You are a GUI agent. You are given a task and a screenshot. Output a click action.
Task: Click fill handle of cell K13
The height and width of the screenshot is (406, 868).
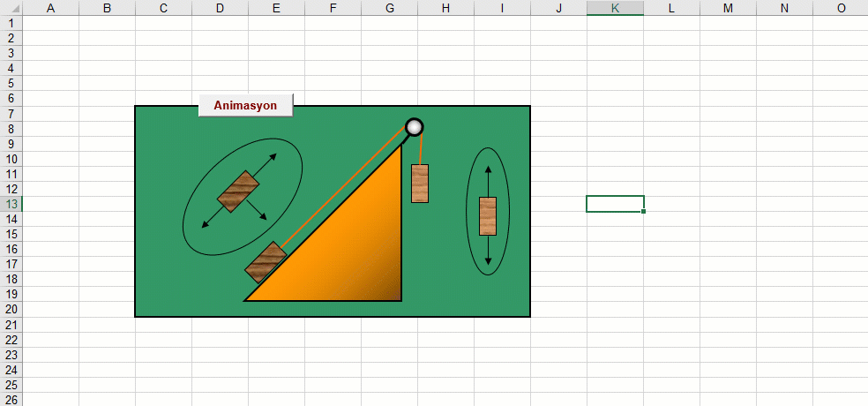pos(643,211)
